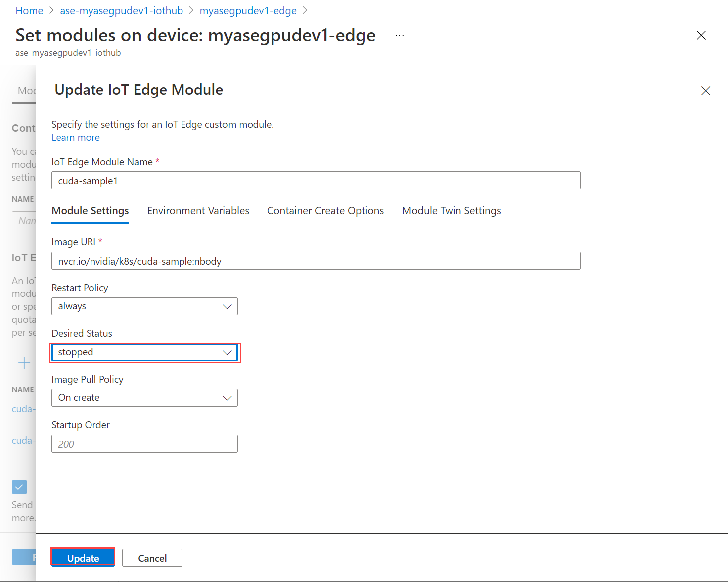Toggle the Send checkbox in the sidebar
This screenshot has height=582, width=728.
(x=19, y=487)
